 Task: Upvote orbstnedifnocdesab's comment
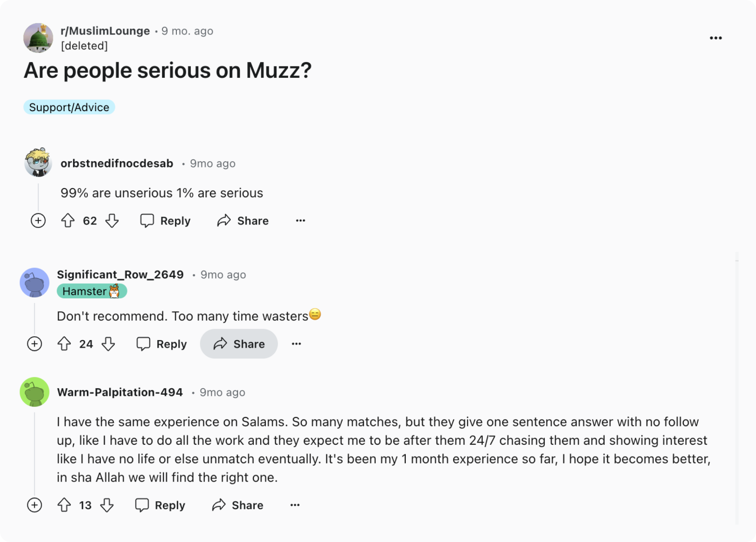tap(68, 221)
